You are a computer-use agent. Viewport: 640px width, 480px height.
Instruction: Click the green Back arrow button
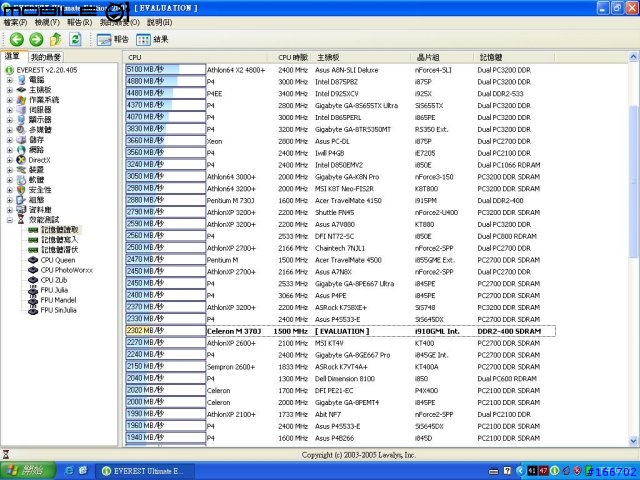17,39
